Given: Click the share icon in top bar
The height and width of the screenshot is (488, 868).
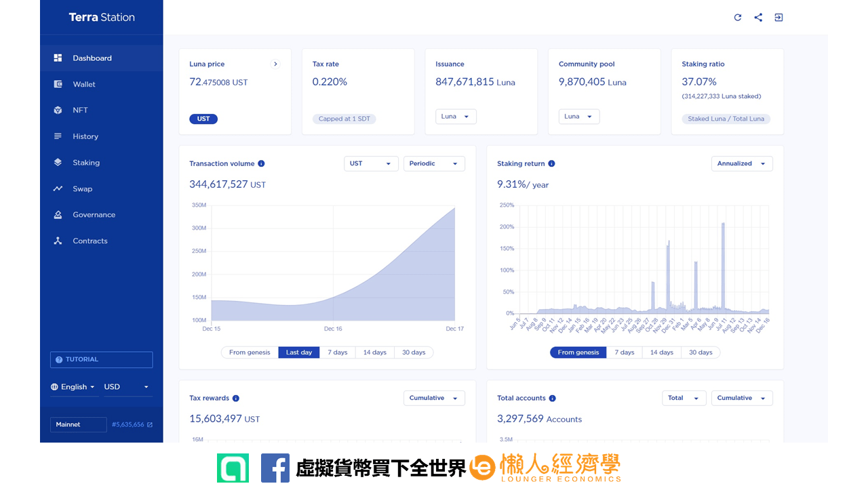Looking at the screenshot, I should click(x=758, y=18).
